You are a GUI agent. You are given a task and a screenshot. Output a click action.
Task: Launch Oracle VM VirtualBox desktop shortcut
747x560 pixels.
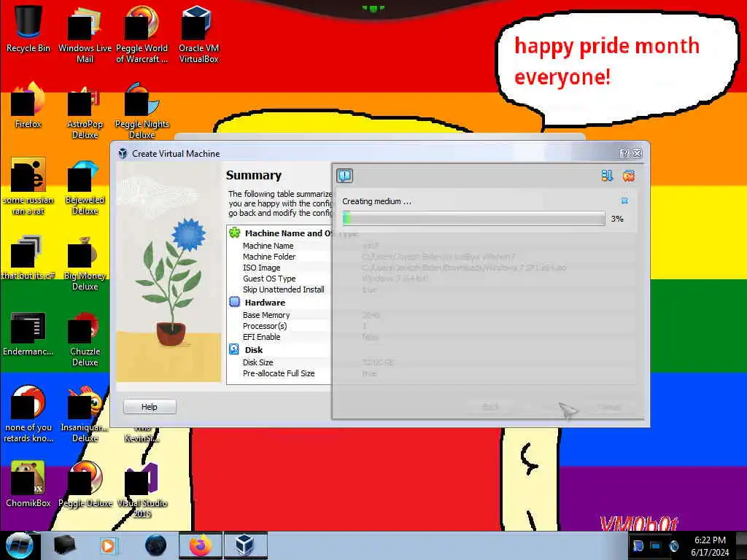198,34
